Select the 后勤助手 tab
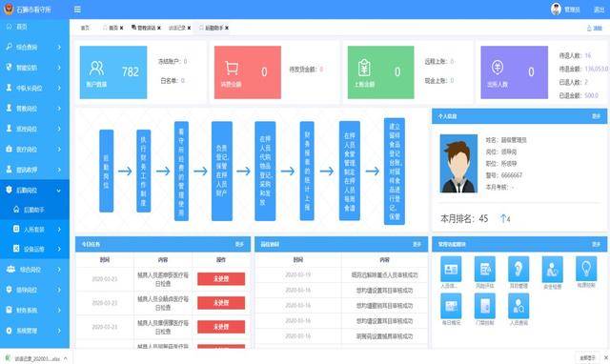The image size is (610, 364). click(x=212, y=28)
